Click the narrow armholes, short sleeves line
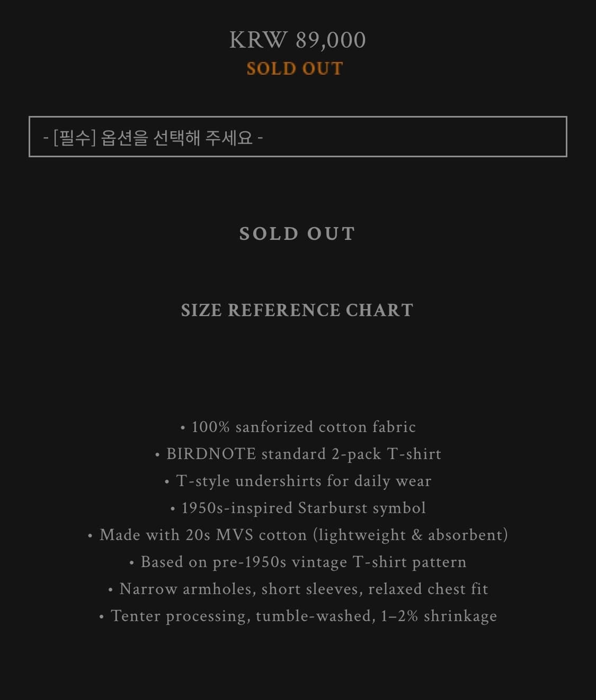596x700 pixels. point(298,589)
